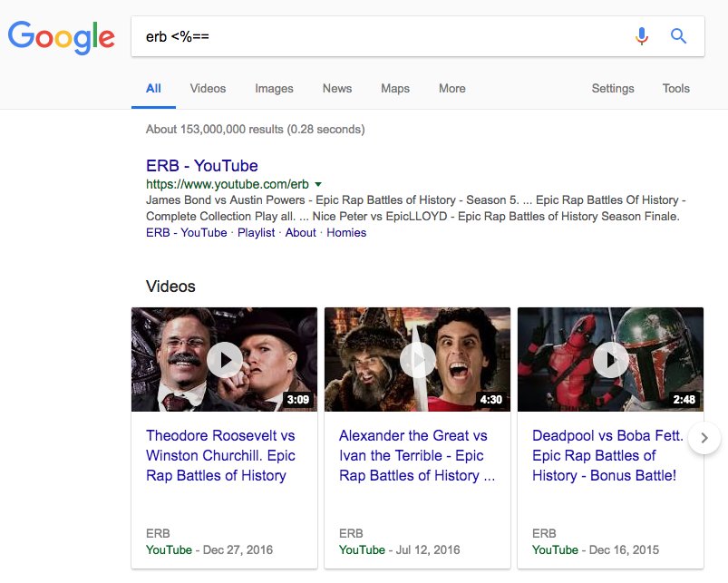
Task: Click the https://www.youtube.com/erb URL text
Action: (228, 184)
